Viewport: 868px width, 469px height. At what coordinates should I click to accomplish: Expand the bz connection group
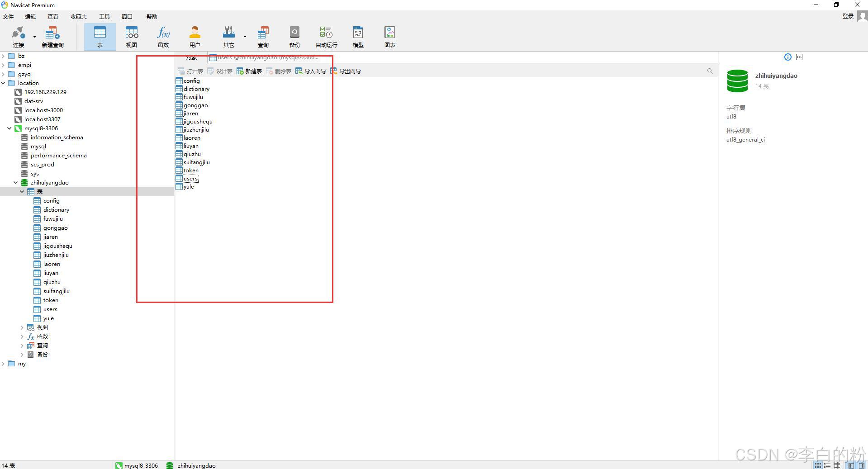click(4, 56)
